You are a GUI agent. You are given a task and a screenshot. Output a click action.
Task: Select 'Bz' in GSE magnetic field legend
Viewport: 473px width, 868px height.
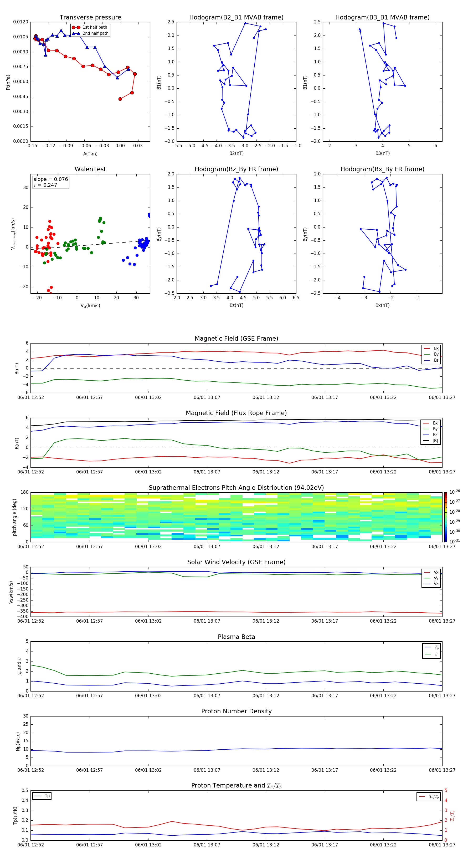point(431,360)
